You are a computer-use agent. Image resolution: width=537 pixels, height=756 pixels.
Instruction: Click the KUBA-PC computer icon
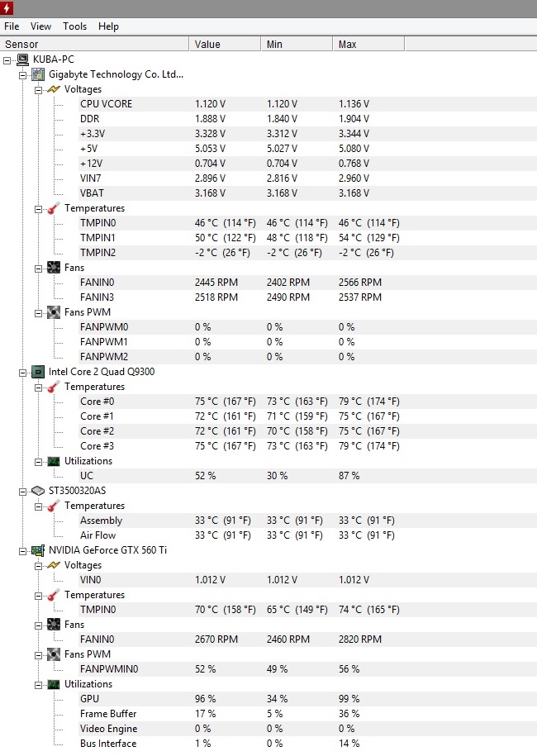coord(22,59)
